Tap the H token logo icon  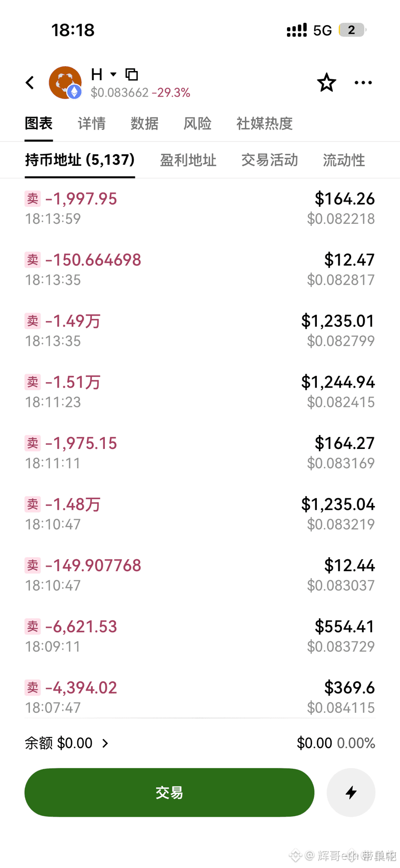65,83
